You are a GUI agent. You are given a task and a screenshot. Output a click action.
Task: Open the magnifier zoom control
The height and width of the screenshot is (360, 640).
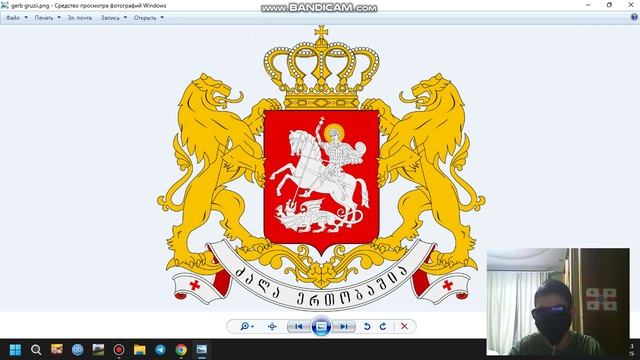[247, 326]
